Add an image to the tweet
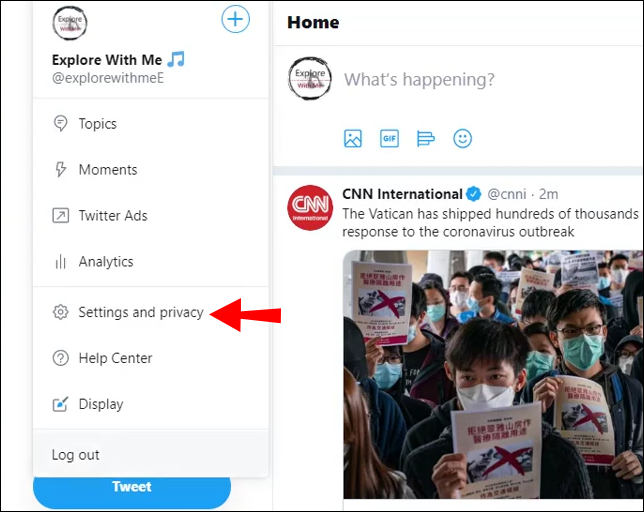The image size is (644, 512). 353,139
